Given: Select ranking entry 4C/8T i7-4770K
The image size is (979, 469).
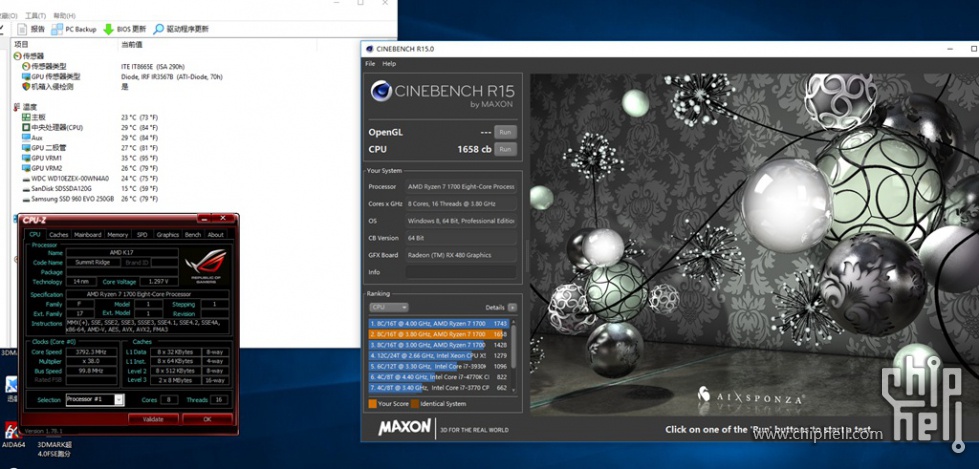Looking at the screenshot, I should [x=439, y=377].
